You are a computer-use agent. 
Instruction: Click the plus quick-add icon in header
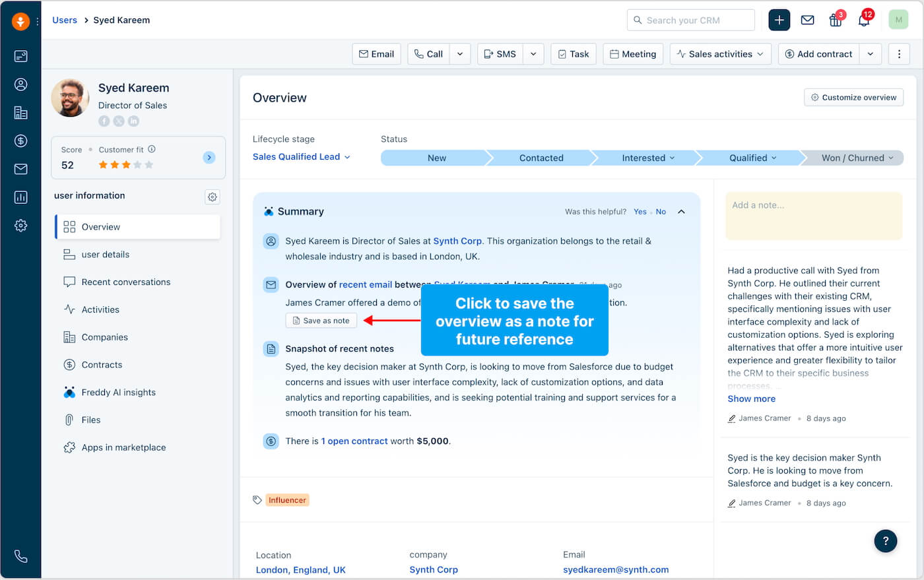coord(779,20)
